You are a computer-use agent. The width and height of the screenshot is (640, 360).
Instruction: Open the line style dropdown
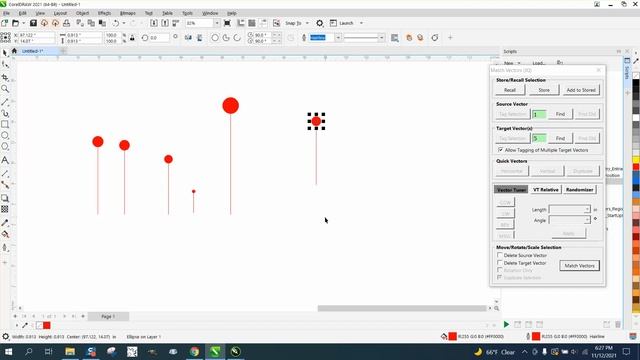click(382, 38)
